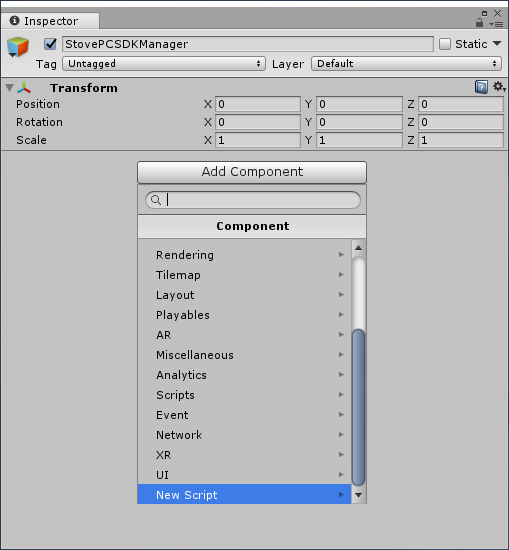Screen dimensions: 509x550
Task: Disable the StovePCSDKManager active checkbox
Action: pyautogui.click(x=51, y=44)
